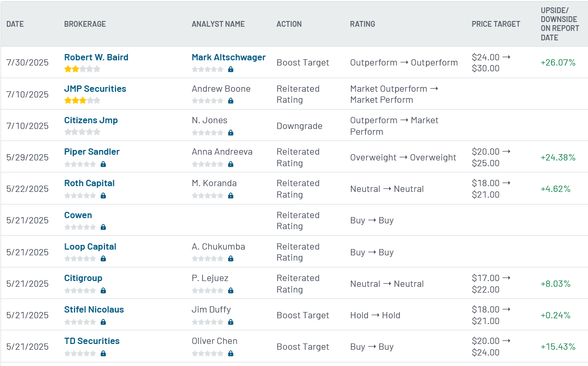Click the lock icon under A. Chukumba
This screenshot has height=366, width=588.
pos(231,259)
